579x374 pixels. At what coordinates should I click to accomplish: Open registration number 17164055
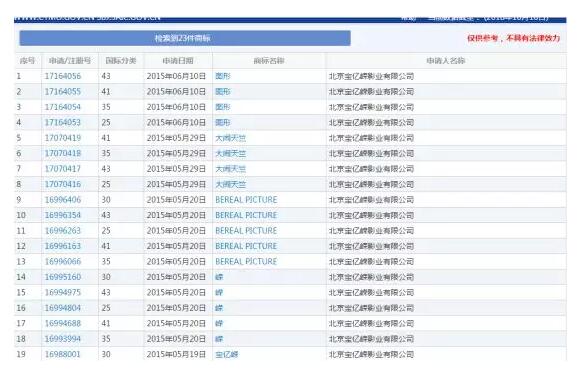pos(62,92)
